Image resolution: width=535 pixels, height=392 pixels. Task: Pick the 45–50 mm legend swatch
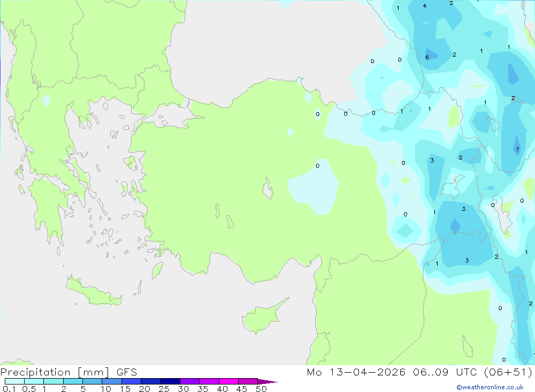[248, 381]
